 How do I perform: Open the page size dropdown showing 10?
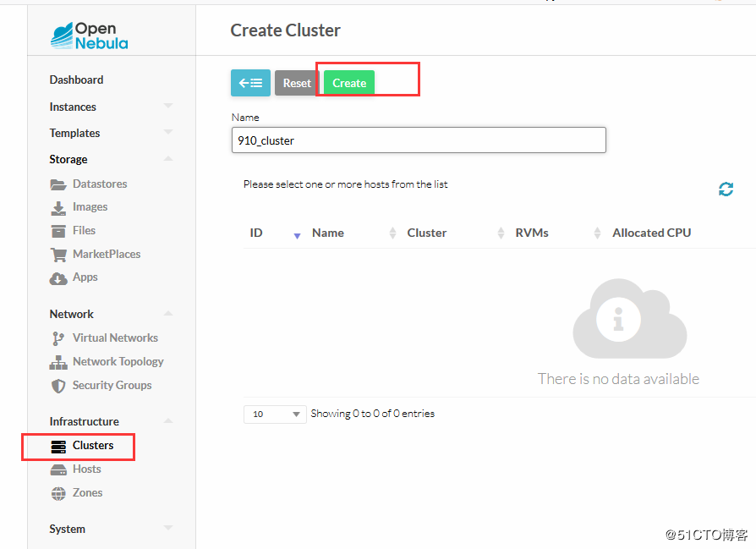tap(275, 414)
